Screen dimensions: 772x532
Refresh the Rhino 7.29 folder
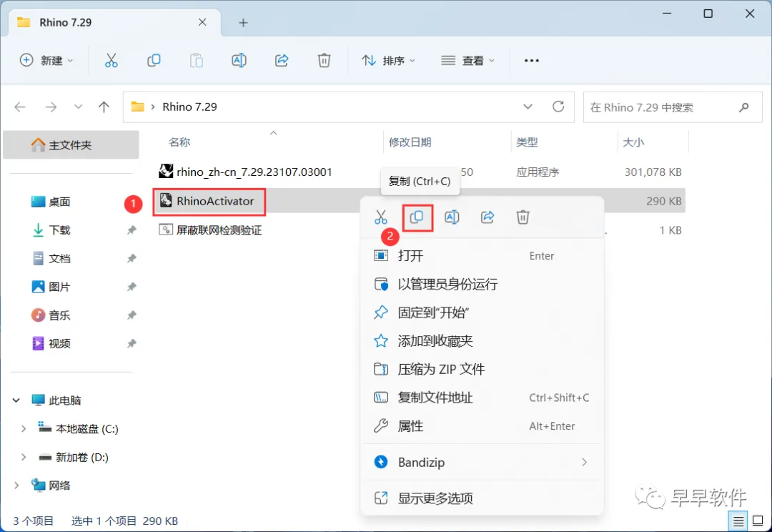tap(558, 107)
